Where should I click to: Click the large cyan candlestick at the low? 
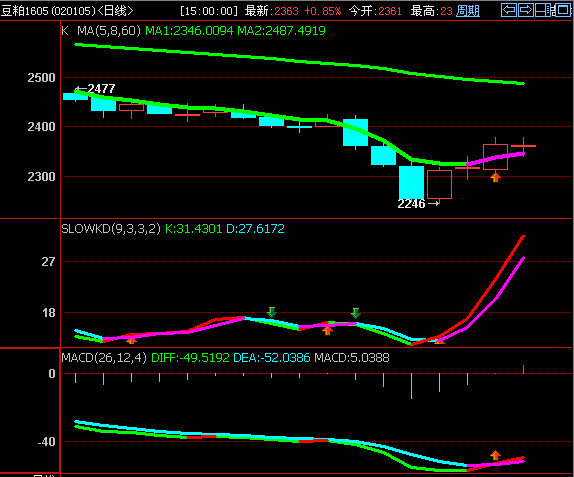pos(411,182)
